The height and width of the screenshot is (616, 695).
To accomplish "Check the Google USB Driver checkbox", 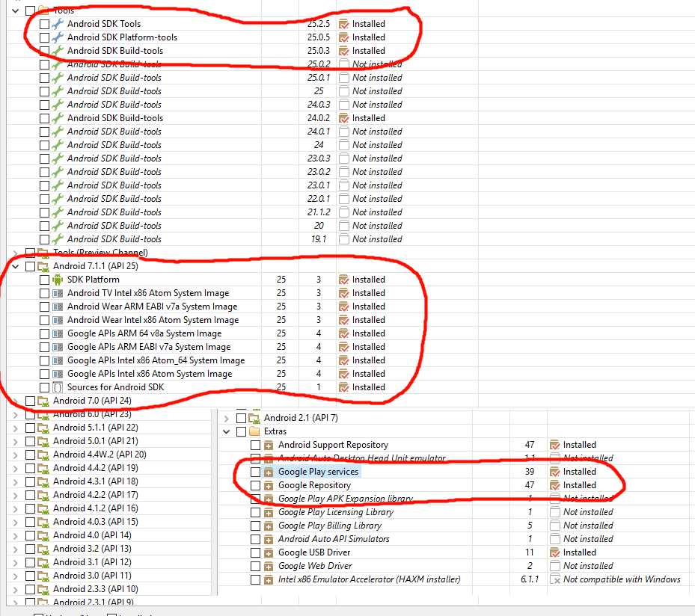I will [255, 552].
